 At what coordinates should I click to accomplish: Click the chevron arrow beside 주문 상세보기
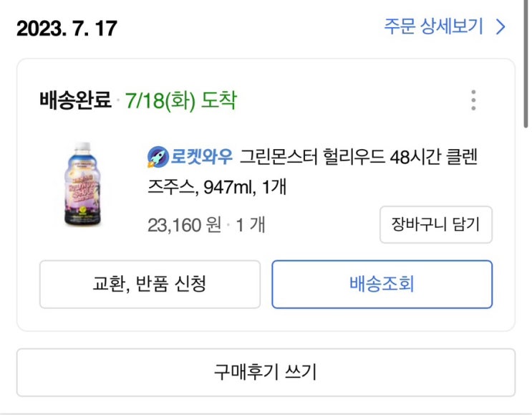pyautogui.click(x=500, y=27)
